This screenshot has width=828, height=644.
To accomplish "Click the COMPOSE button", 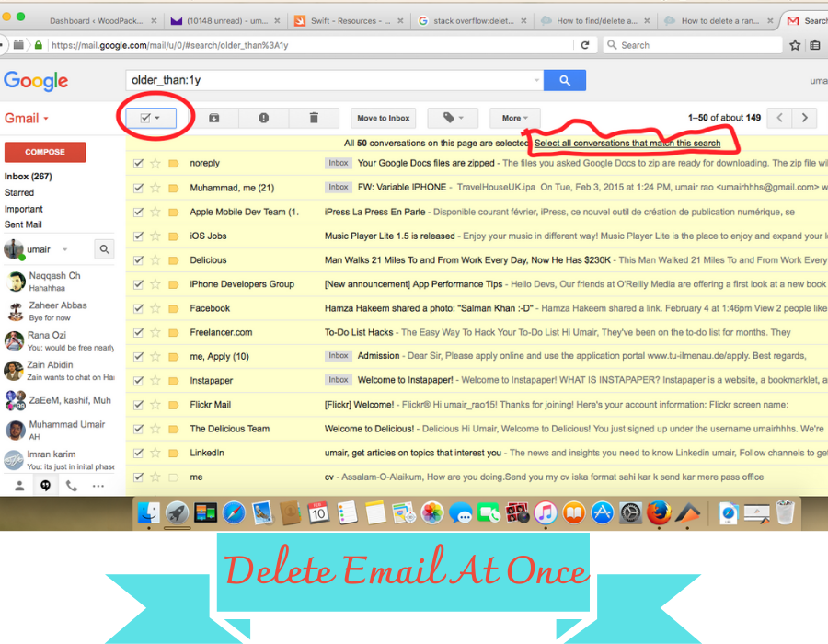I will point(45,152).
